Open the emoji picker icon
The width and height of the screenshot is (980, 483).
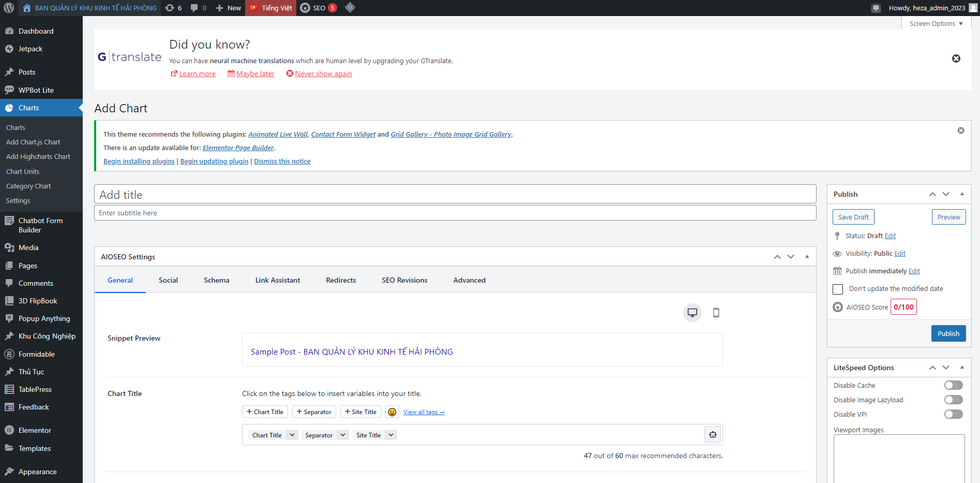click(392, 412)
